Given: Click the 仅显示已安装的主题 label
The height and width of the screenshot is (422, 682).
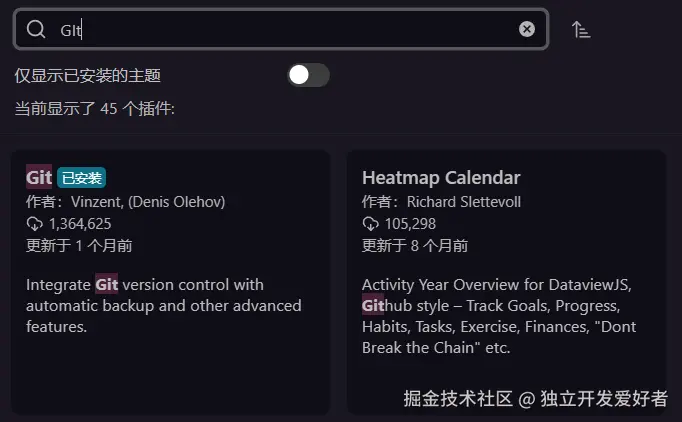Looking at the screenshot, I should coord(88,75).
